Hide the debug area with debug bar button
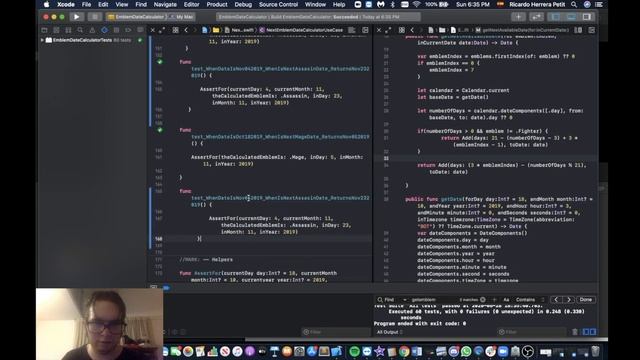The width and height of the screenshot is (640, 360). 154,287
